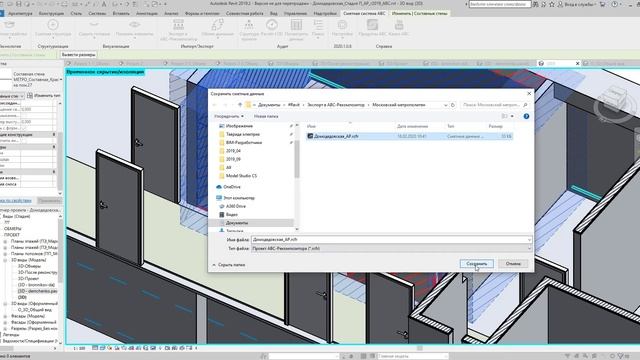The height and width of the screenshot is (360, 640).
Task: Click Изменить тип in the properties panel
Action: click(43, 96)
